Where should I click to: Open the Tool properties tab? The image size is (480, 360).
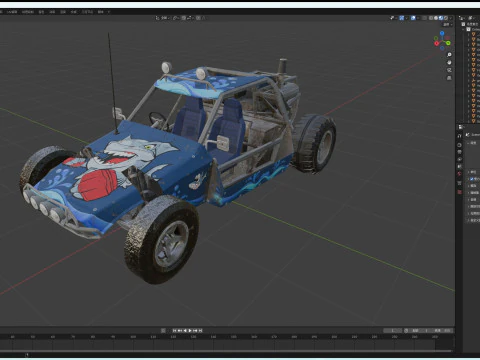(459, 136)
